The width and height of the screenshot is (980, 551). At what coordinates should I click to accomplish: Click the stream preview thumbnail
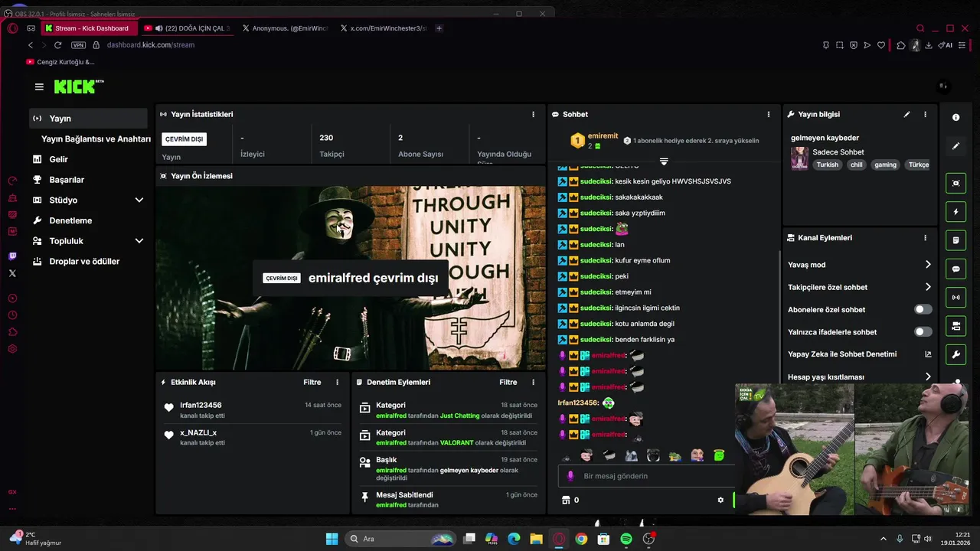click(351, 278)
